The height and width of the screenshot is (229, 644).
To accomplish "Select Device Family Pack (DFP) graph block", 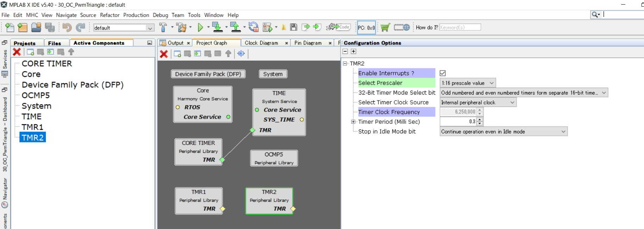I will coord(208,74).
